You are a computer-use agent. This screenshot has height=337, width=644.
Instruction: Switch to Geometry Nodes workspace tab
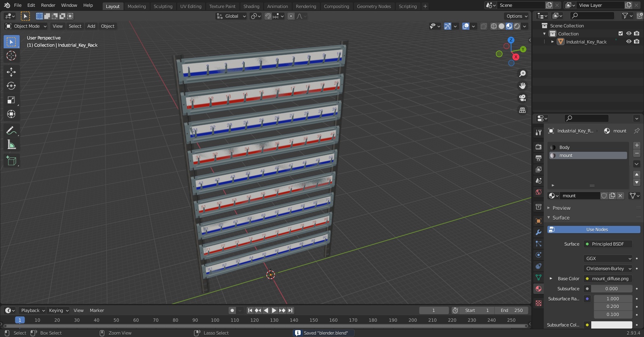click(x=374, y=6)
